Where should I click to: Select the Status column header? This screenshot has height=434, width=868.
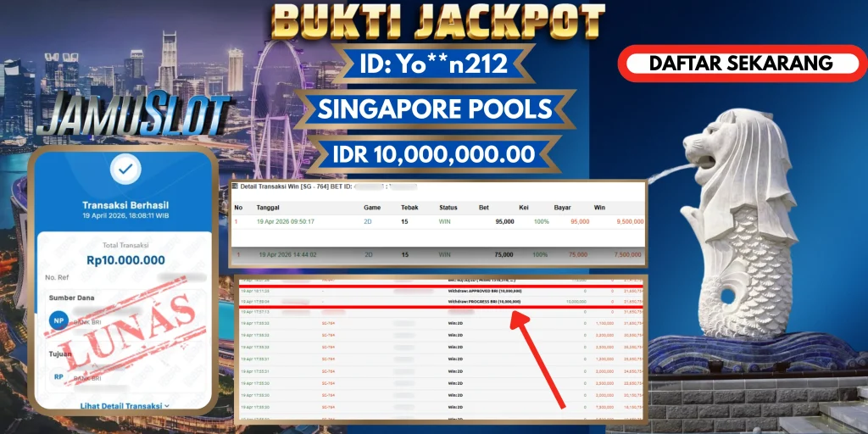click(448, 208)
